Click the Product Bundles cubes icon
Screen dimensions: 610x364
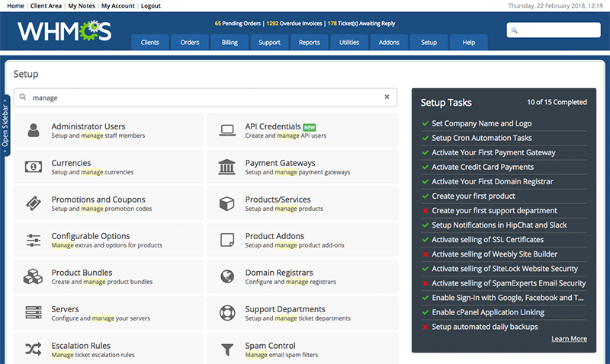click(x=33, y=276)
